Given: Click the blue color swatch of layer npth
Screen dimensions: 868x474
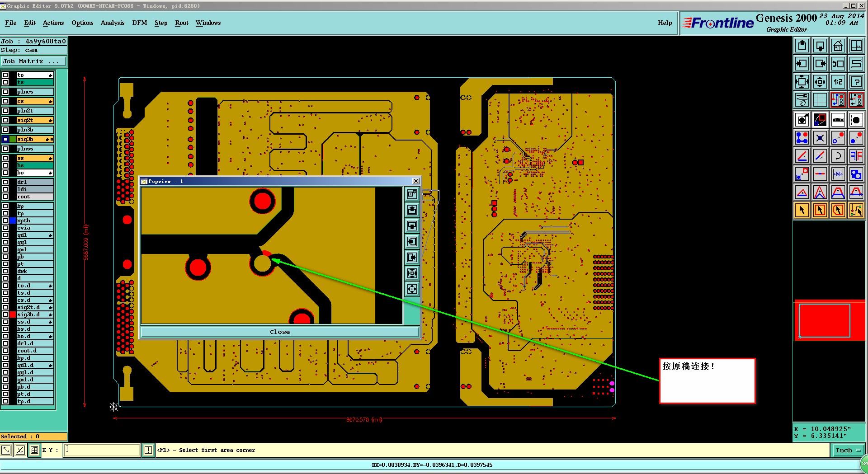Looking at the screenshot, I should [13, 221].
